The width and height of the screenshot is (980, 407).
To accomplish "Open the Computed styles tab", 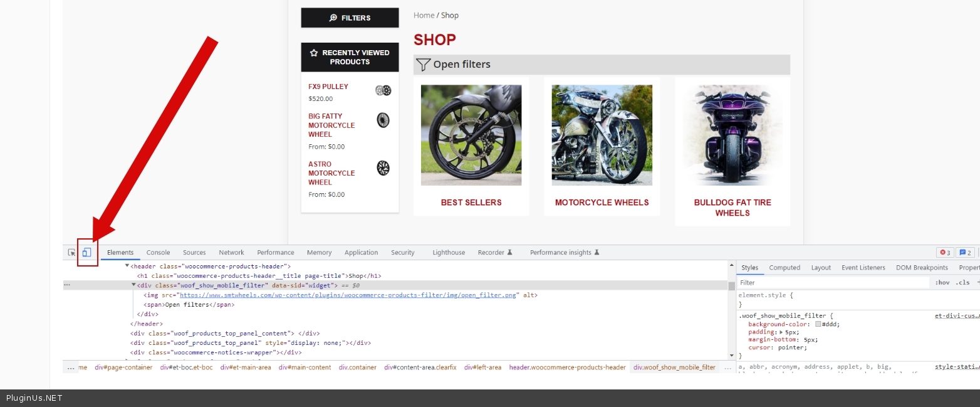I will 785,268.
